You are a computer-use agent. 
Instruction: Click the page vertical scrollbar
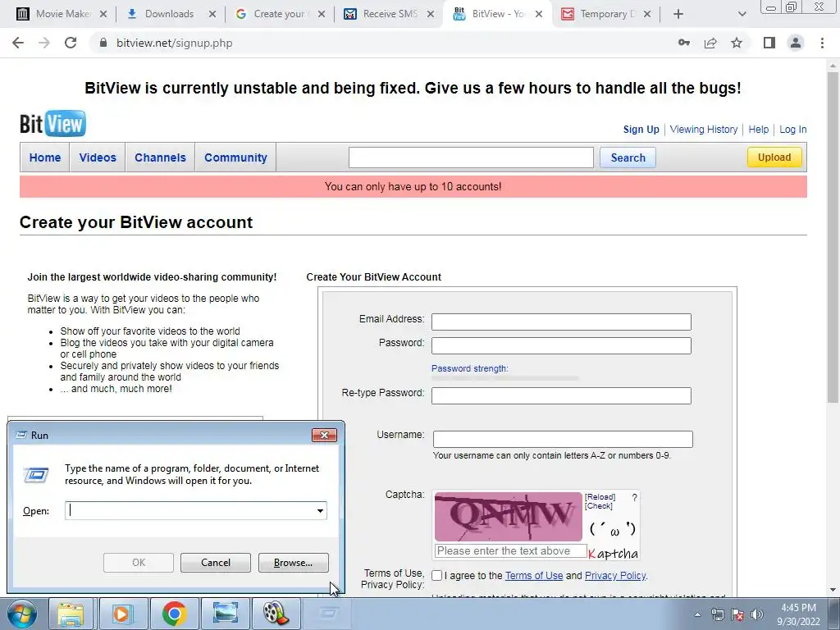coord(832,237)
